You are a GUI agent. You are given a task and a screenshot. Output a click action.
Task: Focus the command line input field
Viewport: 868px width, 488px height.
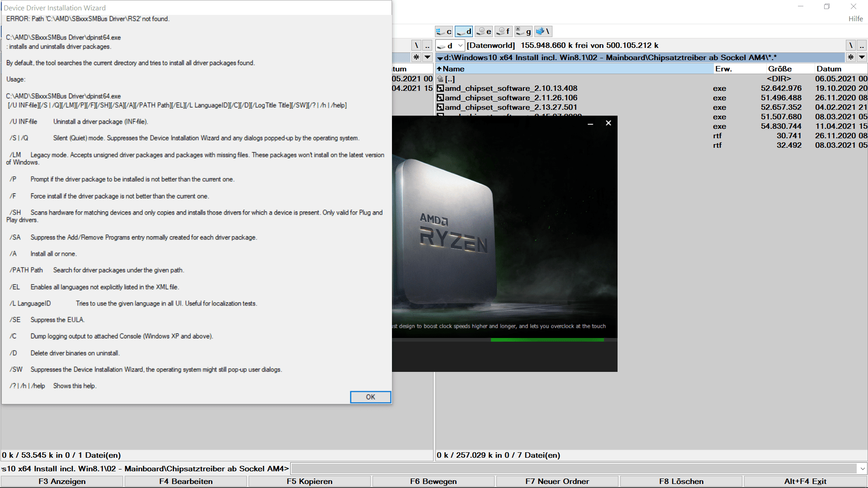574,469
